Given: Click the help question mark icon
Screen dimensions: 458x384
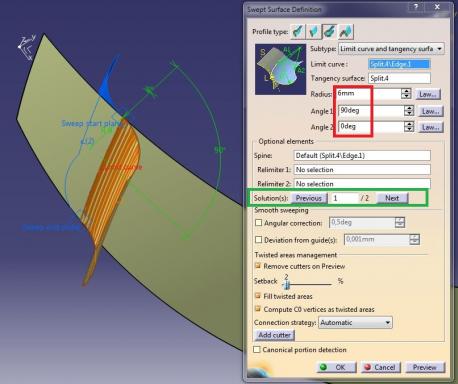Looking at the screenshot, I should pos(416,7).
